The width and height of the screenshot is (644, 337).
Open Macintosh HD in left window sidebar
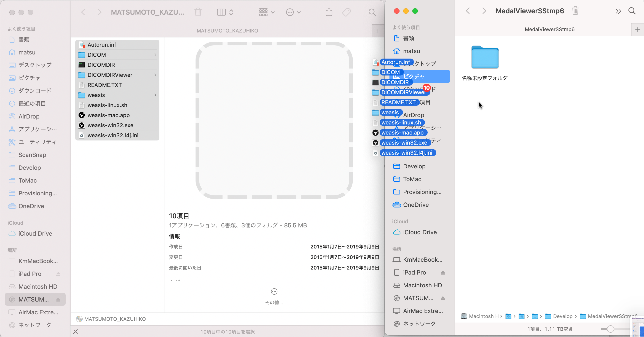(35, 286)
